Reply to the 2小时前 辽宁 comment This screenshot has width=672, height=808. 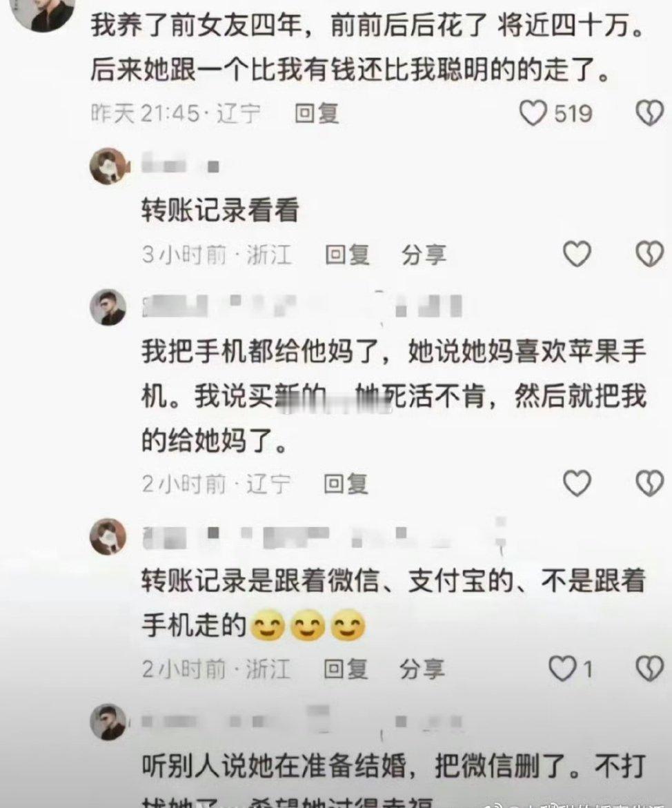346,484
